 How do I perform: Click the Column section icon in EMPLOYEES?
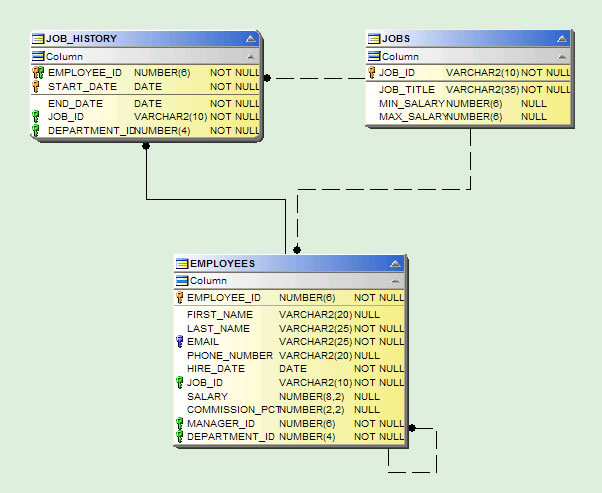click(181, 281)
